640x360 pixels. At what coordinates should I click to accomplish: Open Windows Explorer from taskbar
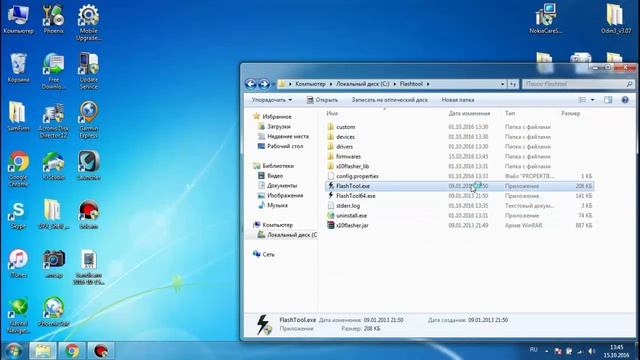tap(43, 351)
